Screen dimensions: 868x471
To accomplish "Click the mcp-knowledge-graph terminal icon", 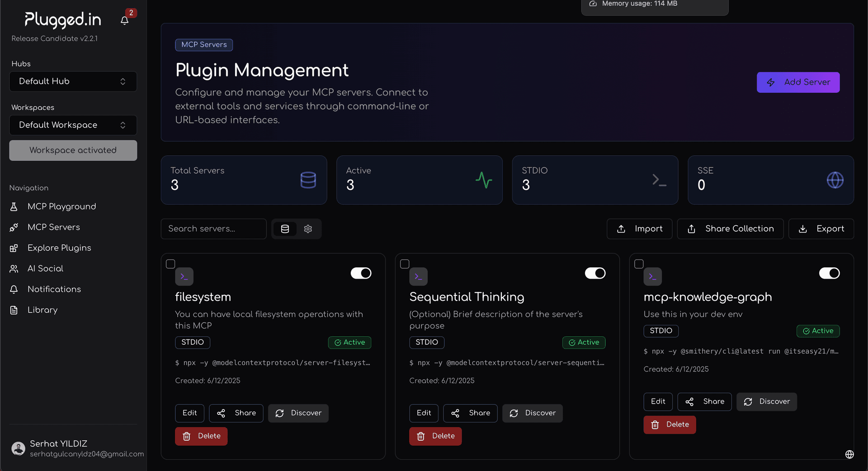I will point(652,276).
